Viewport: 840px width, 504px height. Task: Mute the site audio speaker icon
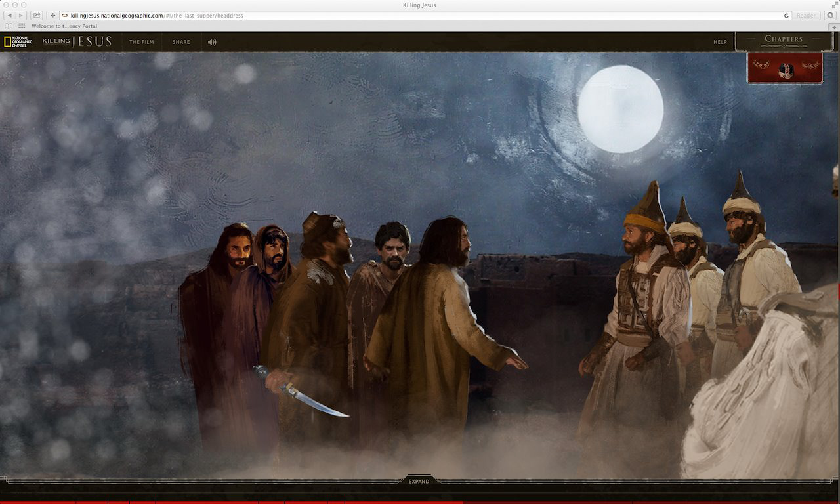(212, 42)
